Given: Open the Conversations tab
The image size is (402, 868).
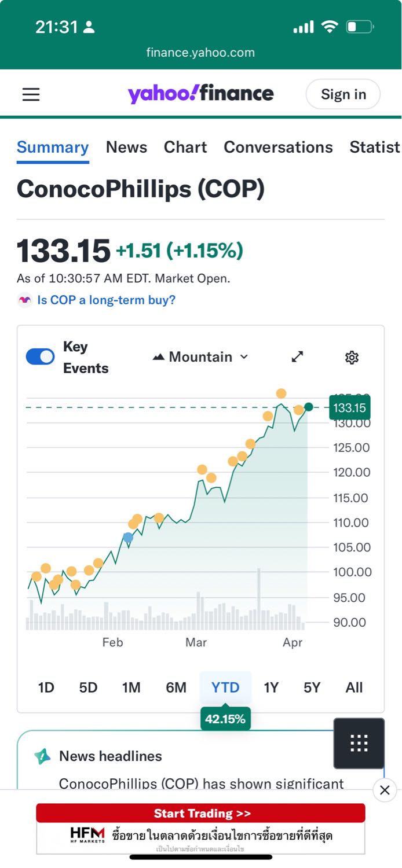Looking at the screenshot, I should (x=278, y=147).
